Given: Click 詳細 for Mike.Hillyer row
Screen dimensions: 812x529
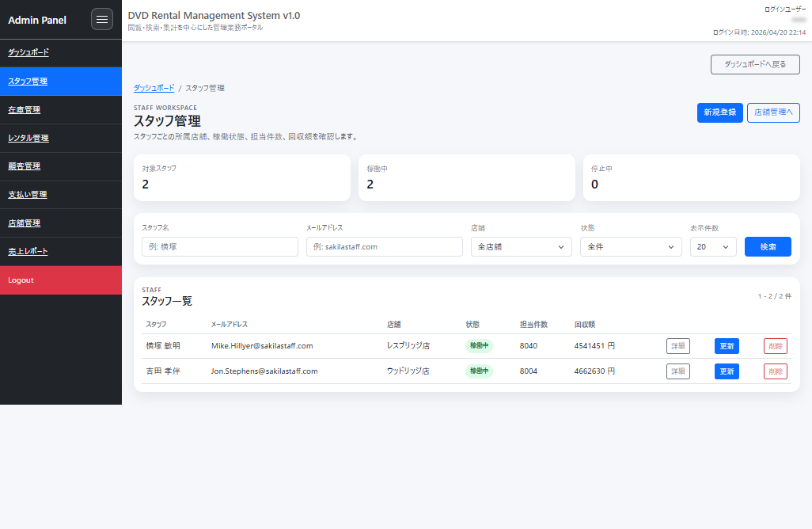Looking at the screenshot, I should click(678, 346).
